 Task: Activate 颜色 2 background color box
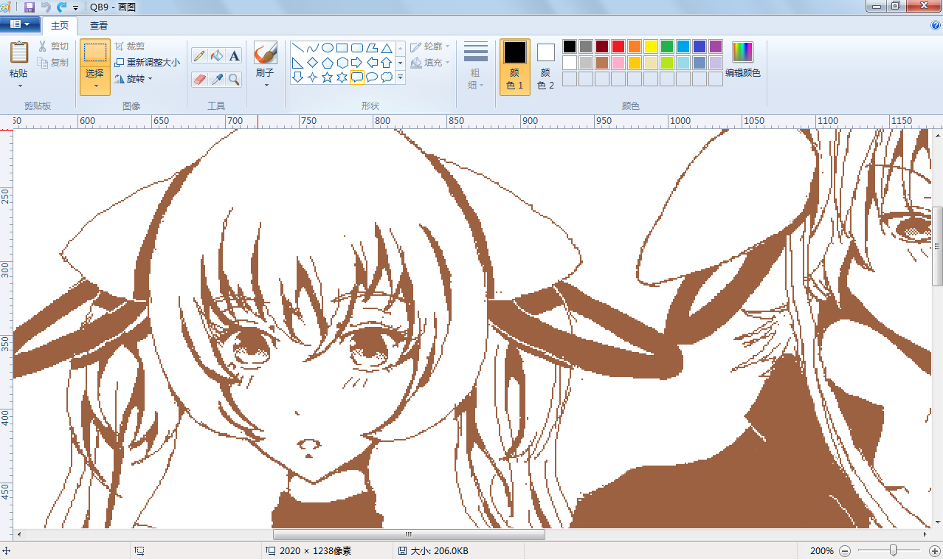click(546, 67)
